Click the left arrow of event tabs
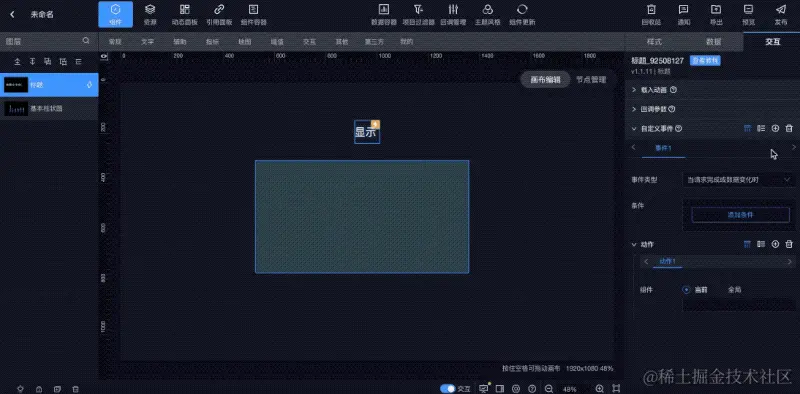This screenshot has width=800, height=394. 634,147
